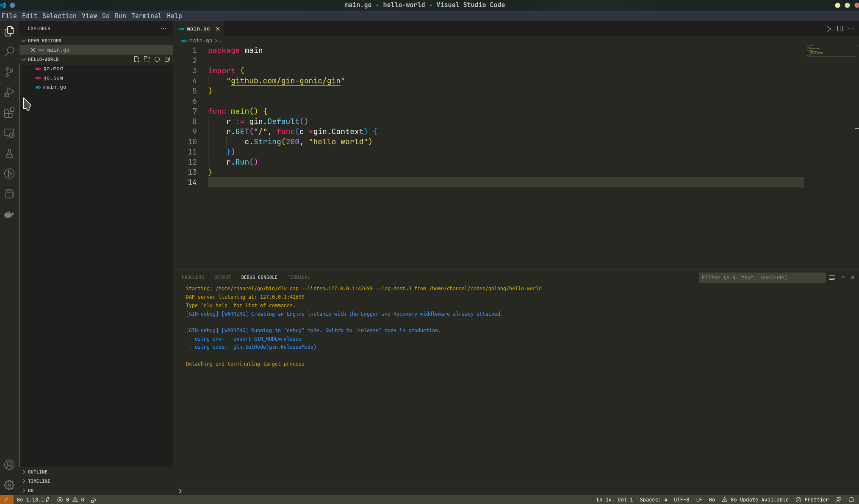The image size is (859, 504).
Task: Open the Source Control view
Action: 9,72
